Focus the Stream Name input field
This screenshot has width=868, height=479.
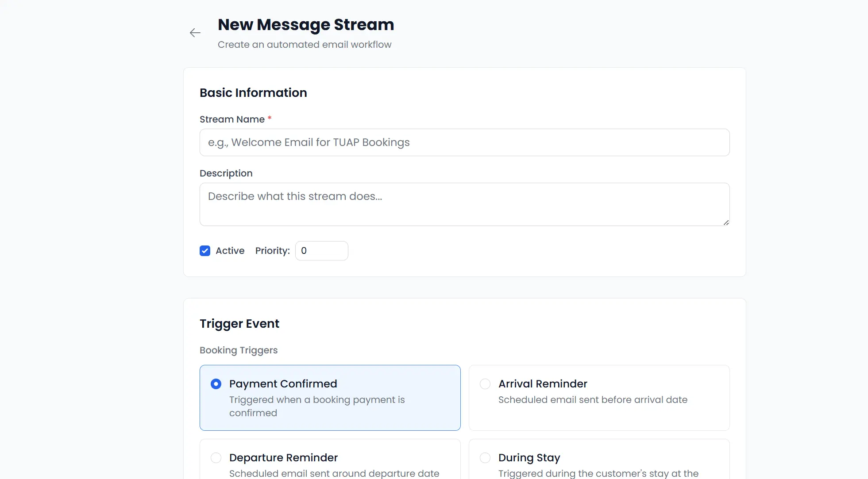[464, 142]
